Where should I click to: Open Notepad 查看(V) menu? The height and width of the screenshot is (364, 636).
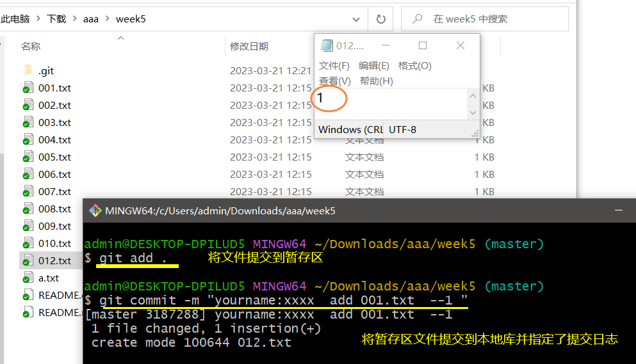click(334, 81)
